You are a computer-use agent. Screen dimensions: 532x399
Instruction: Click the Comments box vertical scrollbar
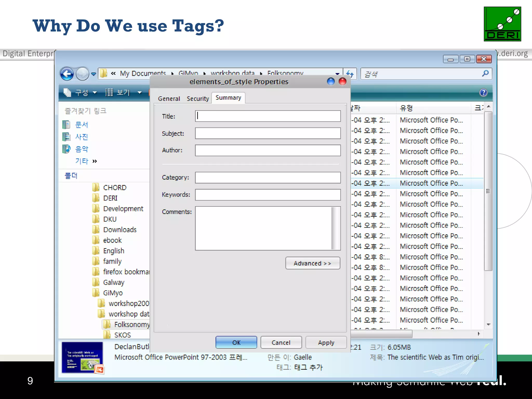pyautogui.click(x=336, y=228)
